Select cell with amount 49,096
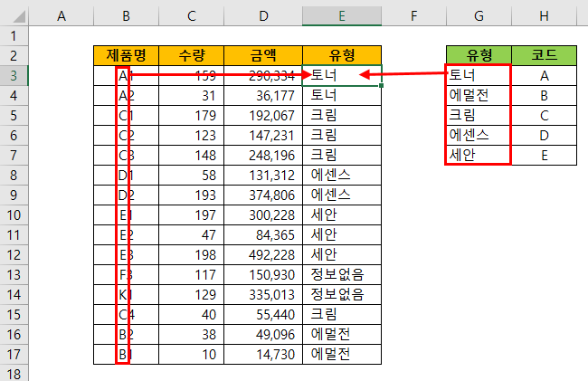588x381 pixels. 263,335
